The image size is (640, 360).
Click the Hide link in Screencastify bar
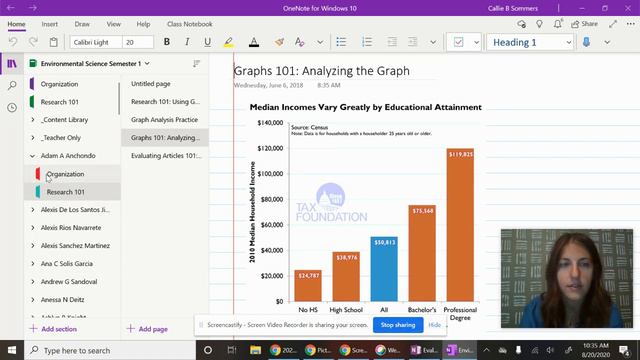[434, 325]
